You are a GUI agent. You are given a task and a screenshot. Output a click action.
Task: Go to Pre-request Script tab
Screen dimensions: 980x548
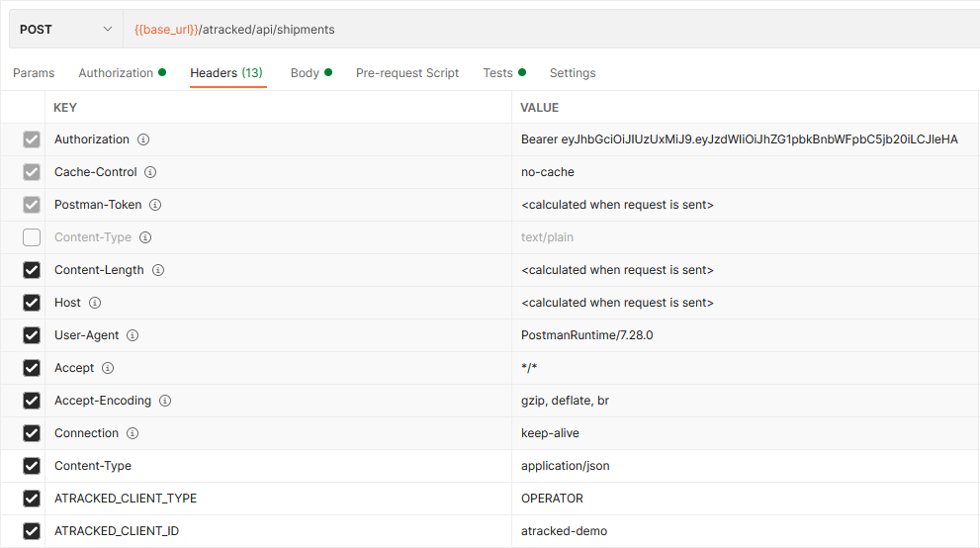click(x=407, y=73)
